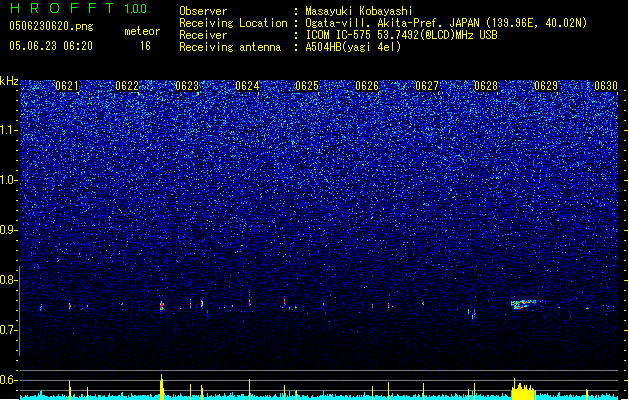Viewport: 629px width, 400px height.
Task: Click the 0625 time marker
Action: coord(307,86)
